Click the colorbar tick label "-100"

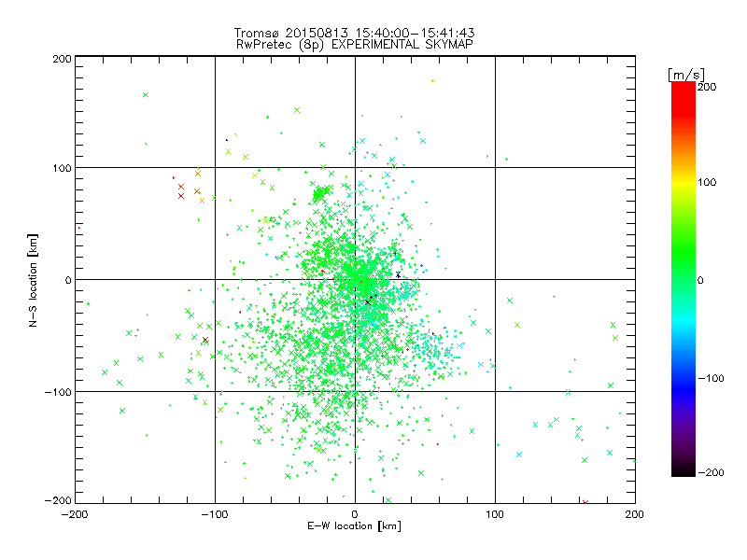[711, 379]
